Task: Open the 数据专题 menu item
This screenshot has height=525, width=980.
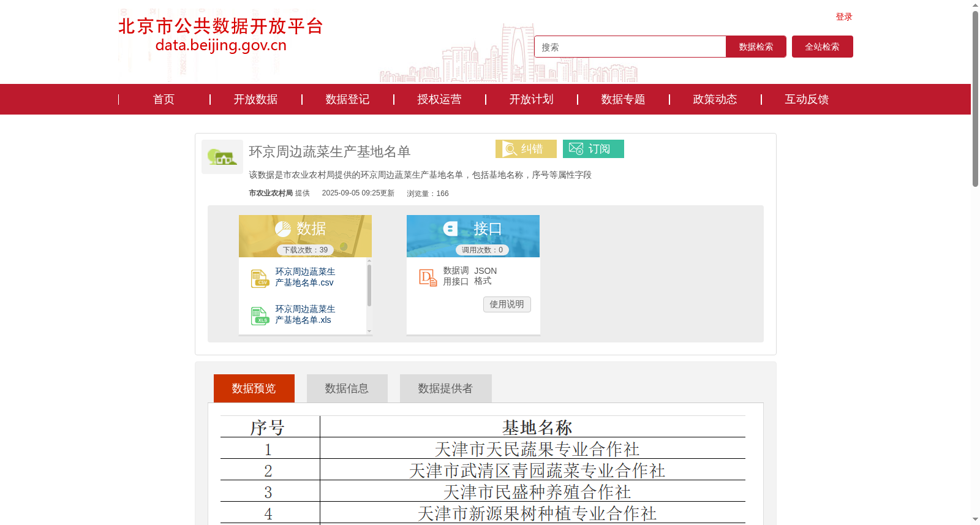Action: click(623, 99)
